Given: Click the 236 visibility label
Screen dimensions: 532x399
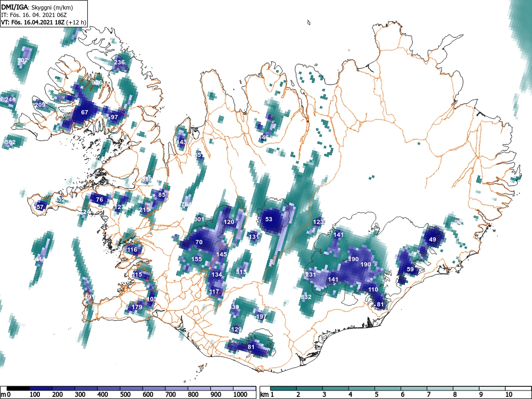Looking at the screenshot, I should [x=119, y=62].
